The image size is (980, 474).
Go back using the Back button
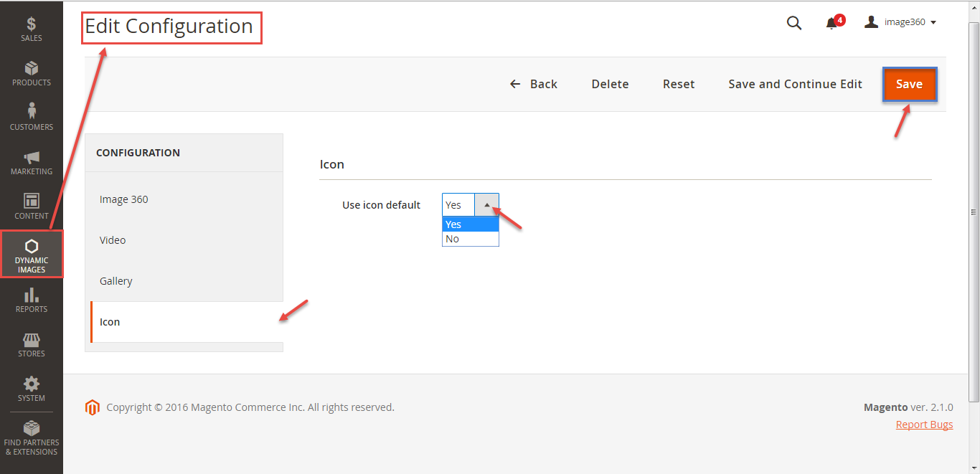click(x=533, y=84)
